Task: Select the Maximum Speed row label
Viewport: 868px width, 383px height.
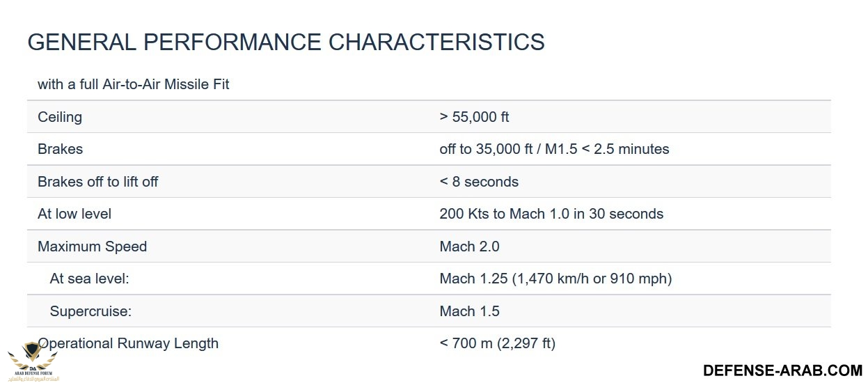Action: pyautogui.click(x=92, y=247)
